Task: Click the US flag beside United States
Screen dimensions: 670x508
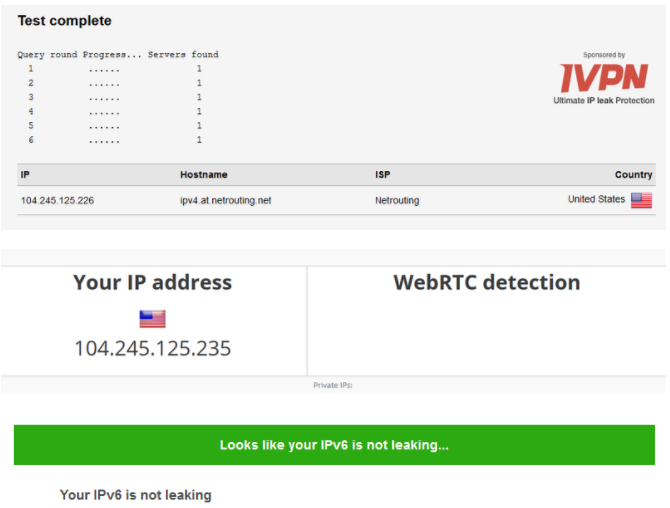Action: [x=641, y=200]
